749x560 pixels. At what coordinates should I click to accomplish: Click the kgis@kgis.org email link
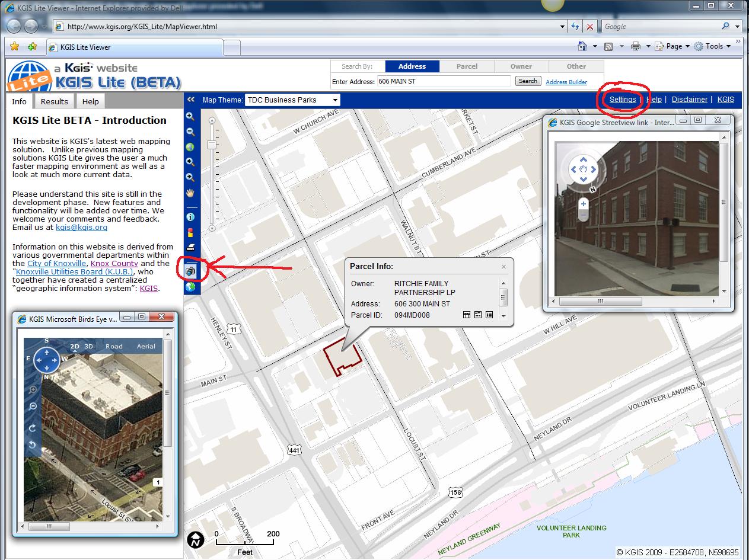pos(81,227)
